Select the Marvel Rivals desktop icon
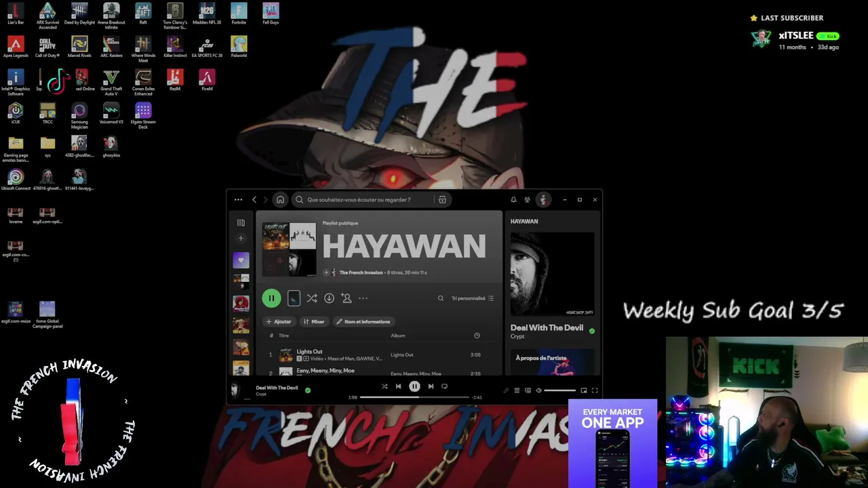 pyautogui.click(x=79, y=47)
